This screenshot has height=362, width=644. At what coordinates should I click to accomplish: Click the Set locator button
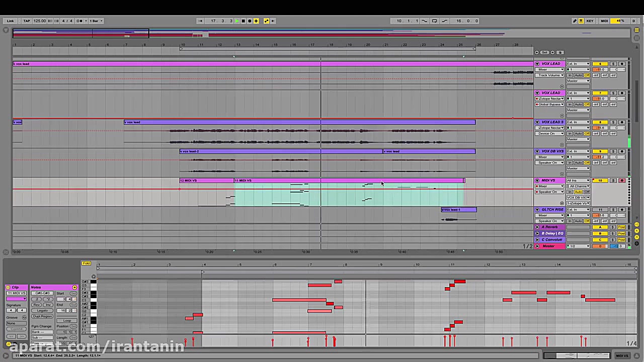pyautogui.click(x=544, y=52)
